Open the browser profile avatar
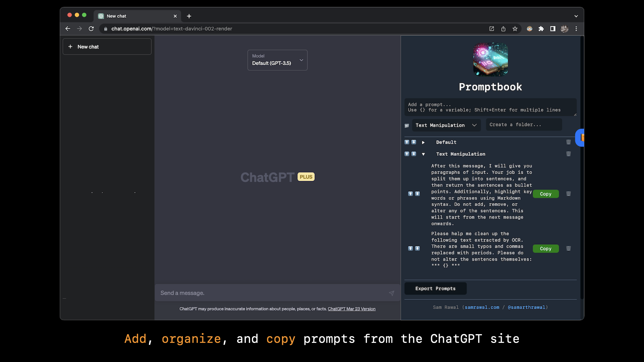 565,29
